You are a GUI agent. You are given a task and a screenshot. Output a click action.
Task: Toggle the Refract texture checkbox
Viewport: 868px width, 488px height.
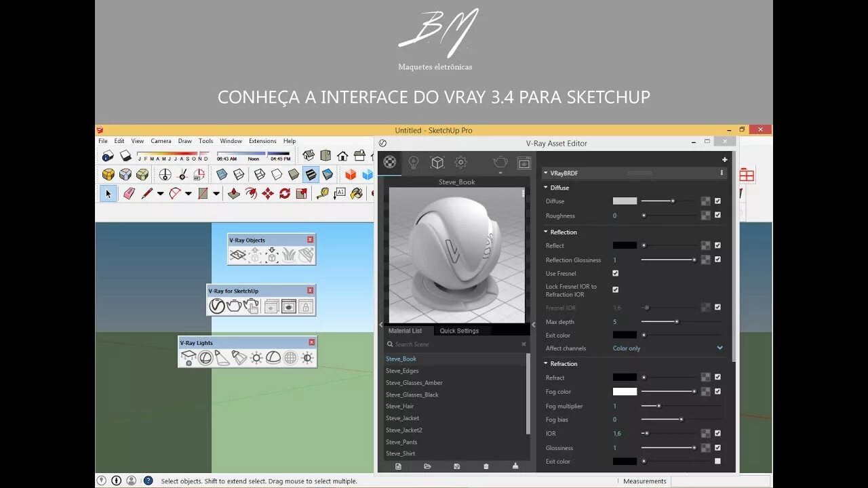click(717, 377)
